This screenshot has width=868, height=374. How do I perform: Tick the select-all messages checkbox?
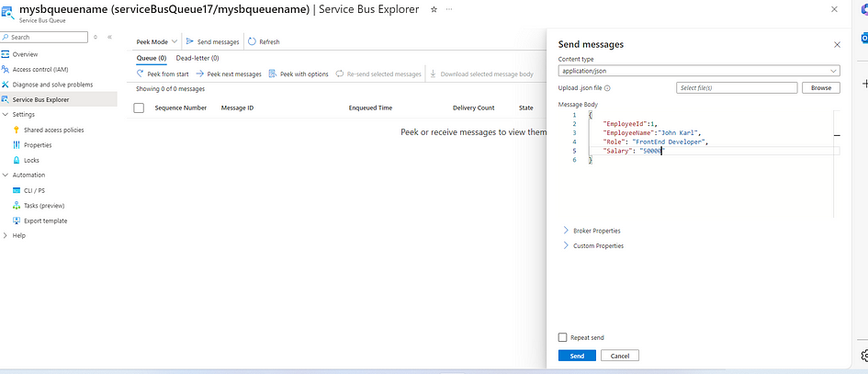click(139, 108)
